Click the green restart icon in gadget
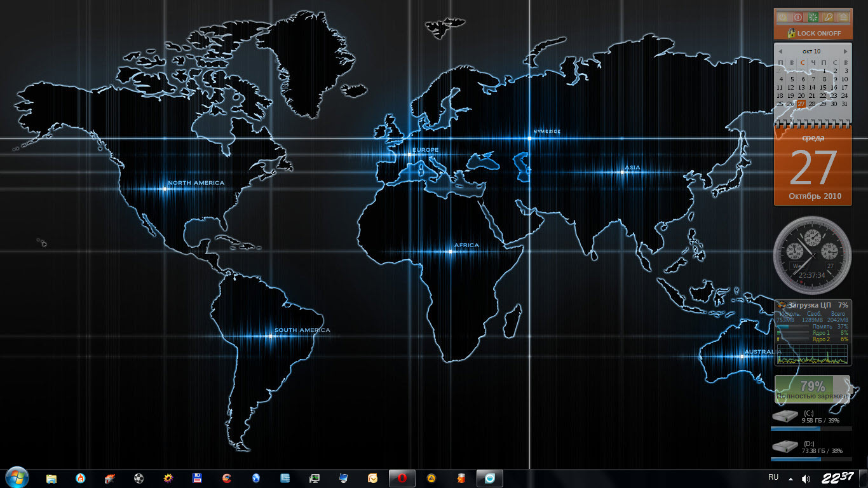This screenshot has width=868, height=488. [813, 17]
